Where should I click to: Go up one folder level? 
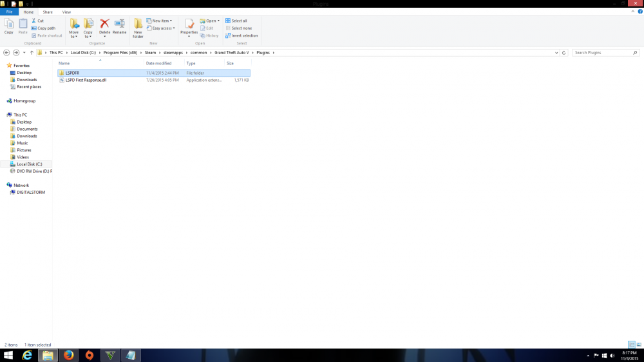click(32, 53)
